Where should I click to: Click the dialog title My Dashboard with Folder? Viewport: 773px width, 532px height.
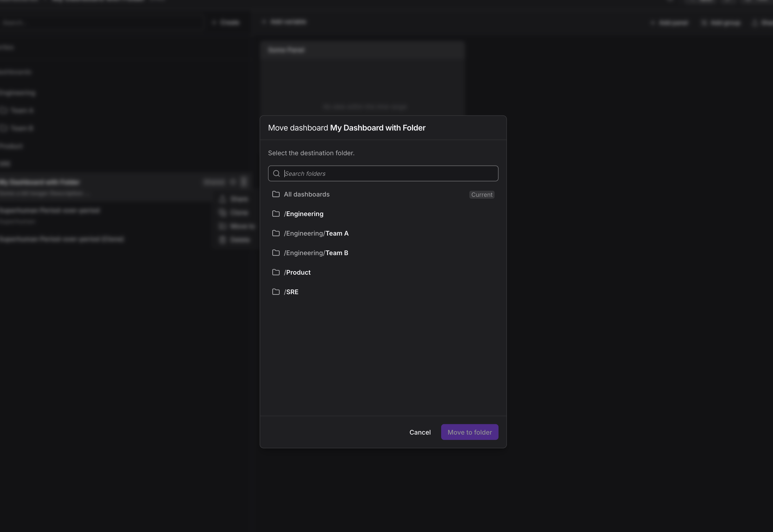click(377, 128)
